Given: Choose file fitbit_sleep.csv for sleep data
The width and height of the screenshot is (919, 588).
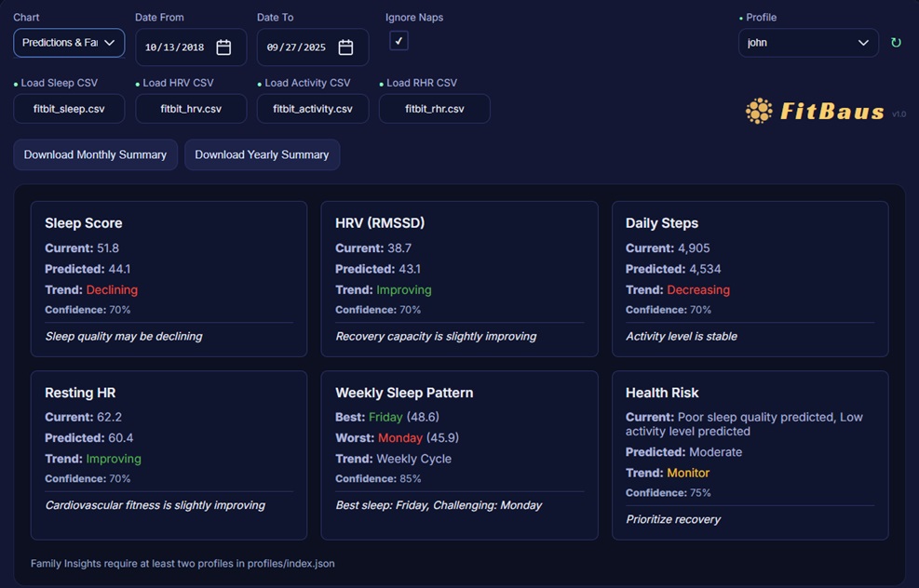Looking at the screenshot, I should click(x=69, y=109).
